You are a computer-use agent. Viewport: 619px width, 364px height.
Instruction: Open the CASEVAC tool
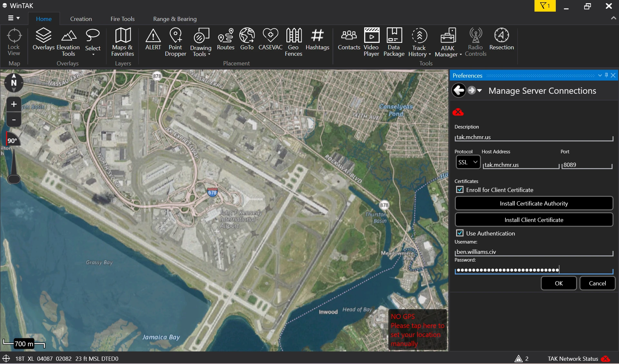(x=270, y=39)
